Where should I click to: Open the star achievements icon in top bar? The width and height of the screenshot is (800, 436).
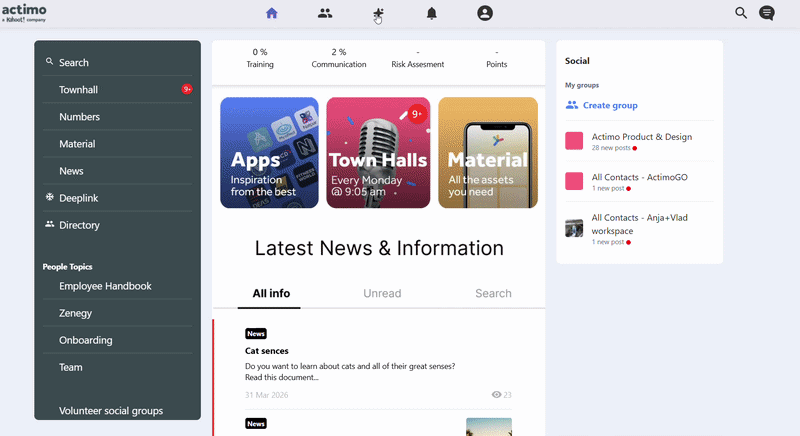tap(378, 13)
